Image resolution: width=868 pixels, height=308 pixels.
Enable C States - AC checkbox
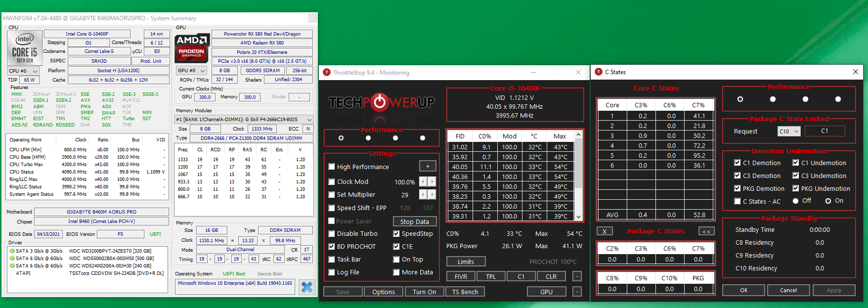point(738,201)
